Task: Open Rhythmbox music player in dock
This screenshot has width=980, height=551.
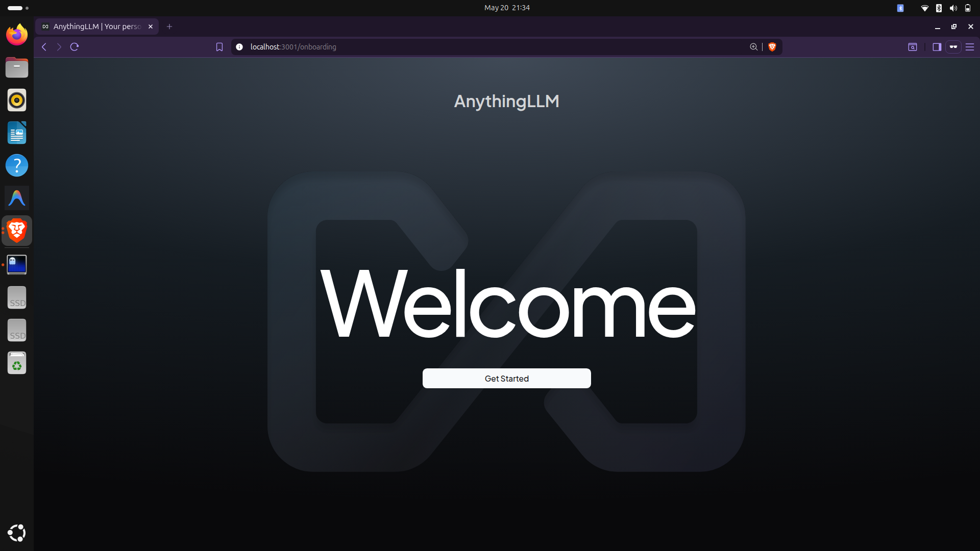Action: (x=17, y=100)
